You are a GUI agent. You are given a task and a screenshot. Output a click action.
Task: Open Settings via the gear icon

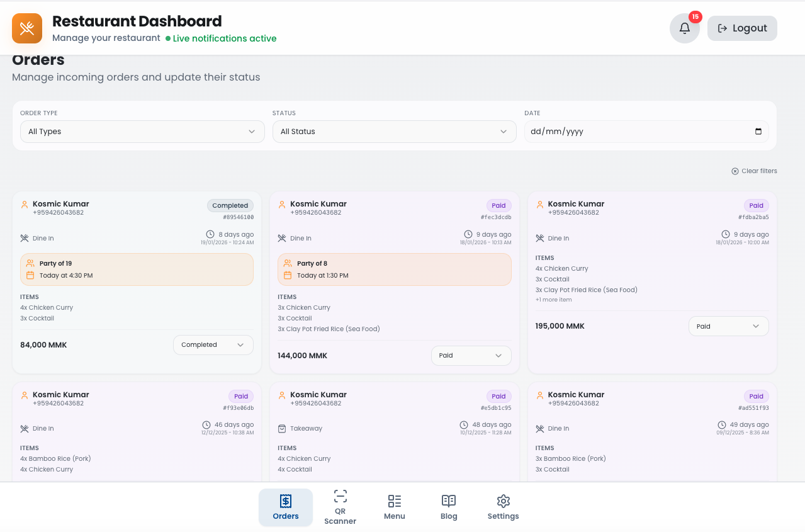pyautogui.click(x=502, y=507)
